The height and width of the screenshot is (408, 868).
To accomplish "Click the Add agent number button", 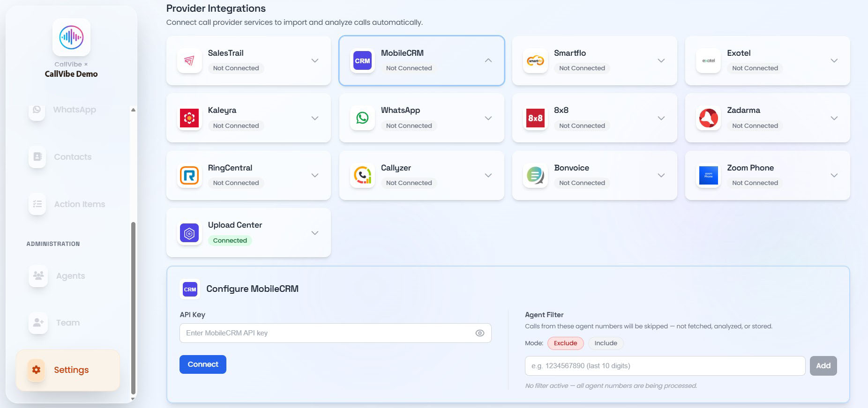I will tap(823, 366).
